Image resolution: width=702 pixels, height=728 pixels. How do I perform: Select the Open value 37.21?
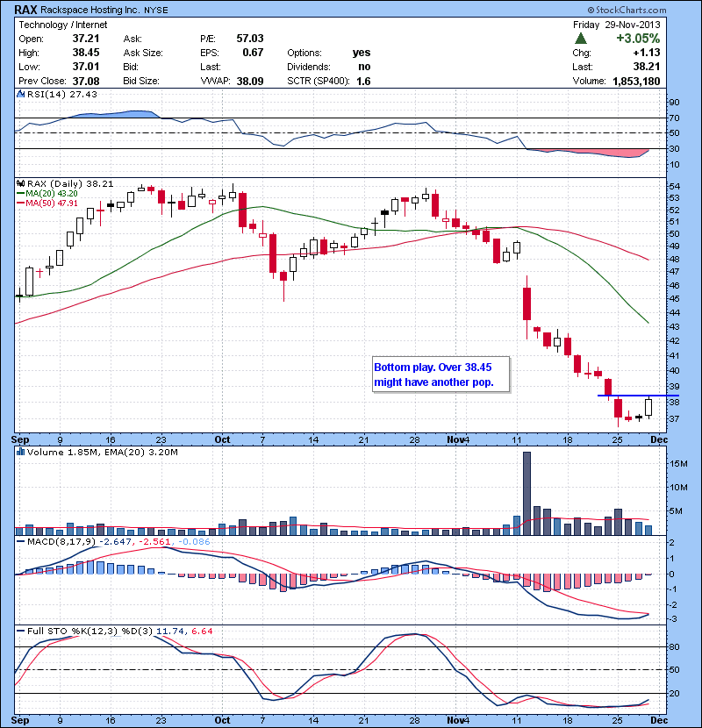pos(86,39)
